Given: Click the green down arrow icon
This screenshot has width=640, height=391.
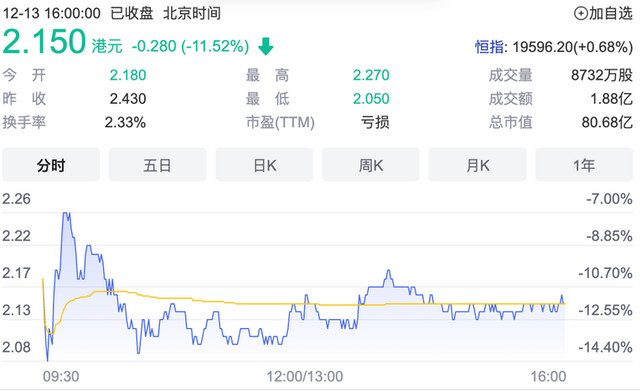Looking at the screenshot, I should pyautogui.click(x=266, y=47).
